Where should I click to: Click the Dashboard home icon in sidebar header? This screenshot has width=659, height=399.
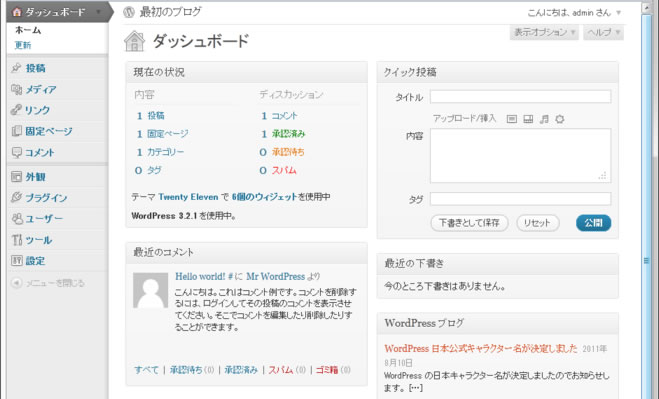coord(17,12)
